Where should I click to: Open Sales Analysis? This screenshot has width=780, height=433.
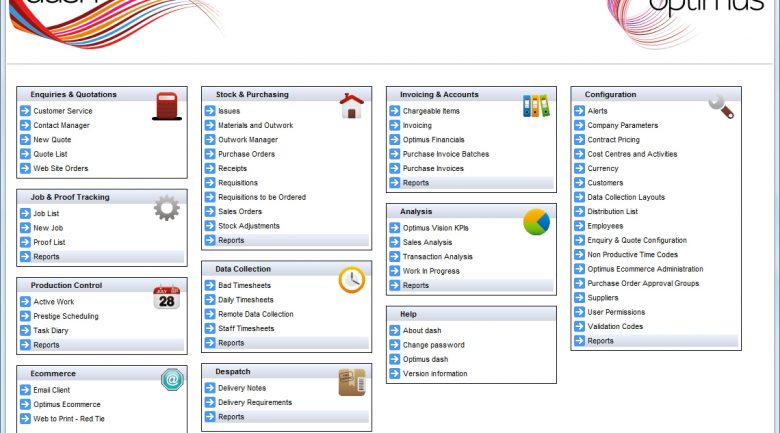click(x=427, y=242)
